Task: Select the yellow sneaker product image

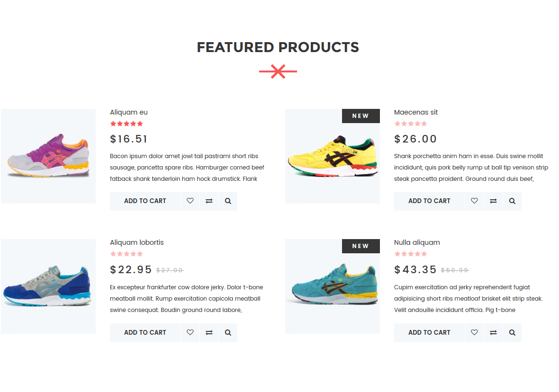Action: click(x=332, y=156)
